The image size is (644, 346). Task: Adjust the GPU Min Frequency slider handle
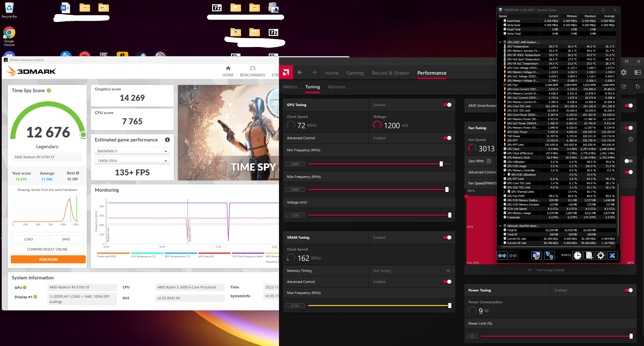point(441,164)
